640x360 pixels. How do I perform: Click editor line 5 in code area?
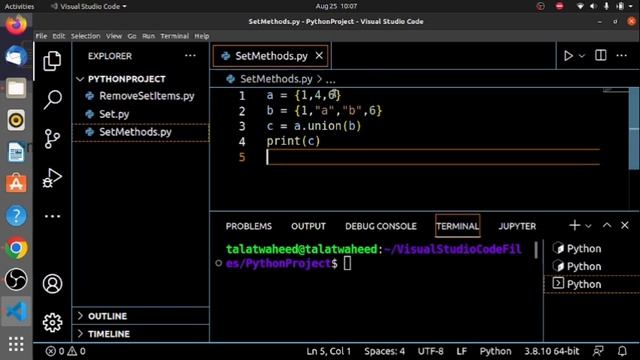433,157
